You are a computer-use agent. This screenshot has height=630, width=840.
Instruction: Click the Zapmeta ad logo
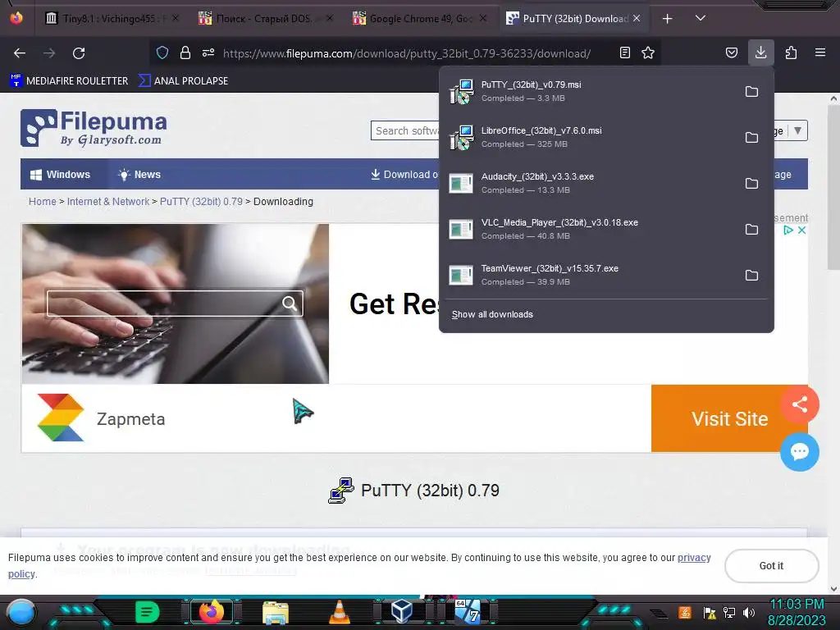point(61,418)
